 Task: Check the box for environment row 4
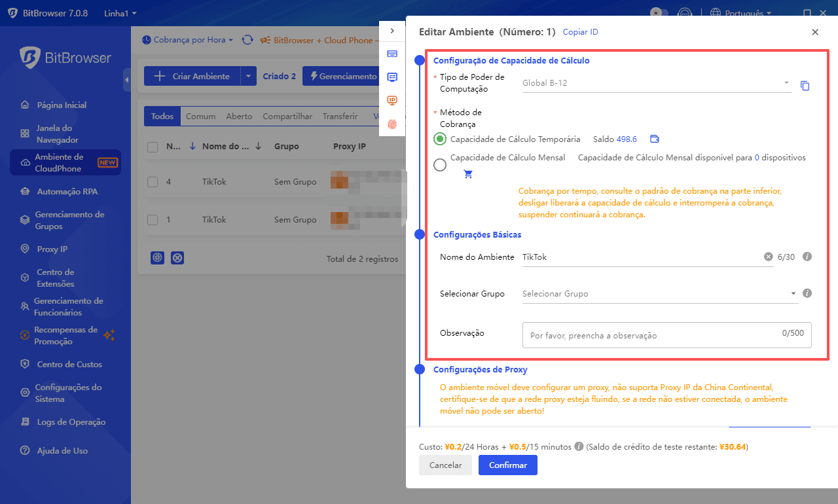pos(153,181)
